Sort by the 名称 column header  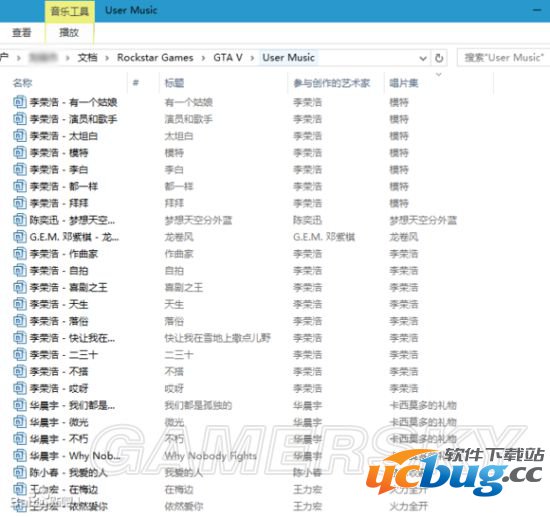[x=22, y=83]
